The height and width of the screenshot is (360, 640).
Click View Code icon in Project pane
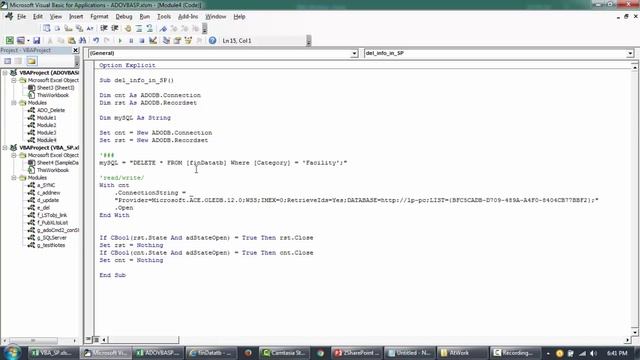7,61
